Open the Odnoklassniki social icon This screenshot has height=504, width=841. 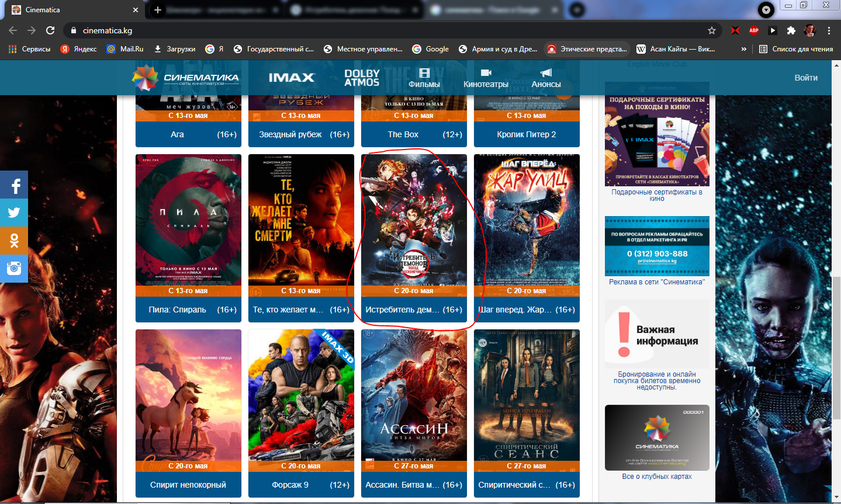14,240
